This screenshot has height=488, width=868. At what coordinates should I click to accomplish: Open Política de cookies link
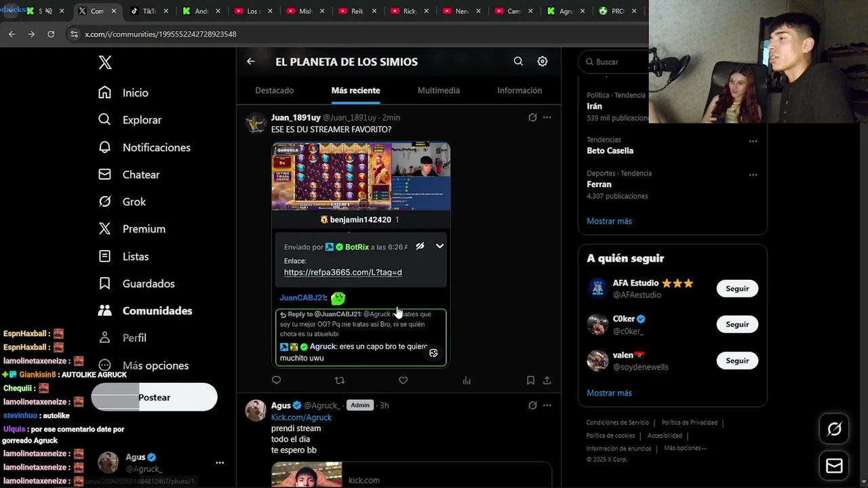point(610,436)
